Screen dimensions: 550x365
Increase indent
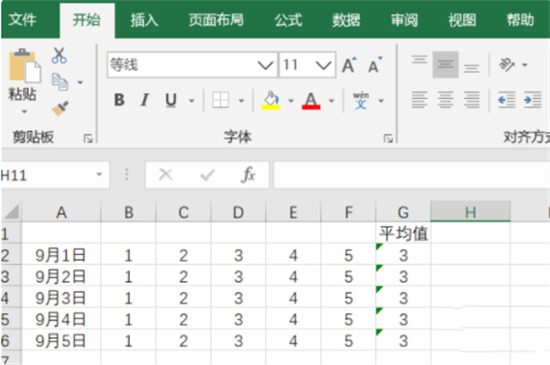point(532,100)
